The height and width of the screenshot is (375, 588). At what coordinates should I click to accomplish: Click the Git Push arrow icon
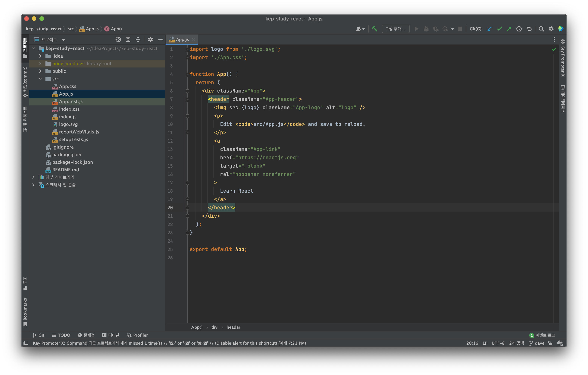click(x=509, y=29)
